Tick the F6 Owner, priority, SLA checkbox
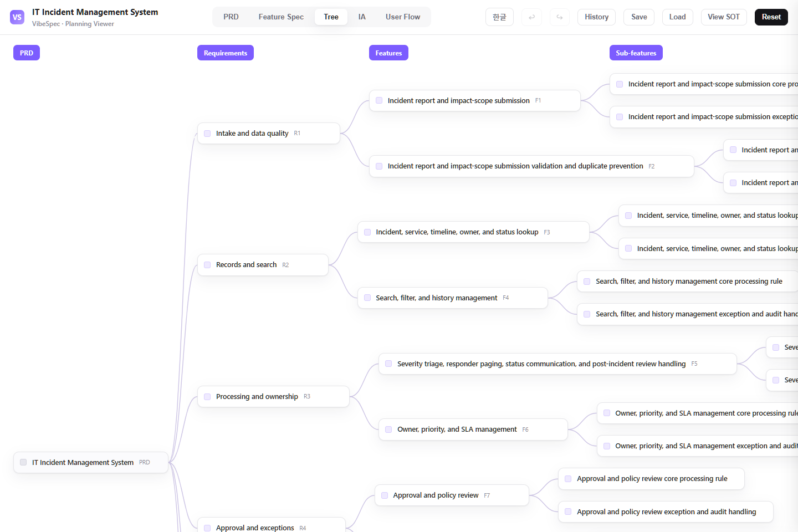 (x=388, y=429)
